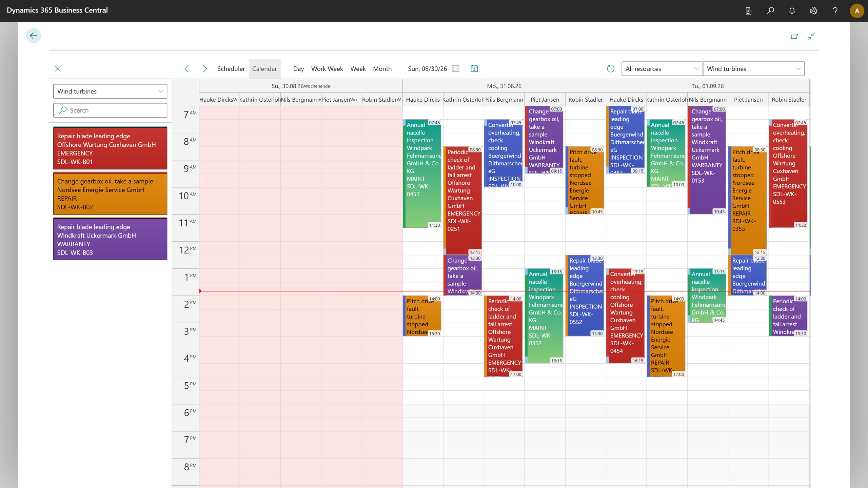Switch to Scheduler view
This screenshot has height=488, width=868.
coord(231,68)
